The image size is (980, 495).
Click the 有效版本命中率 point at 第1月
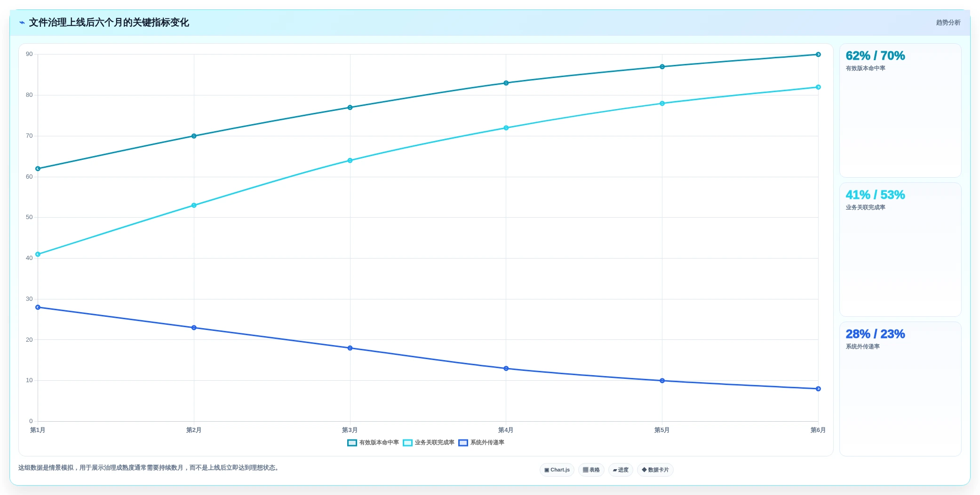(38, 169)
